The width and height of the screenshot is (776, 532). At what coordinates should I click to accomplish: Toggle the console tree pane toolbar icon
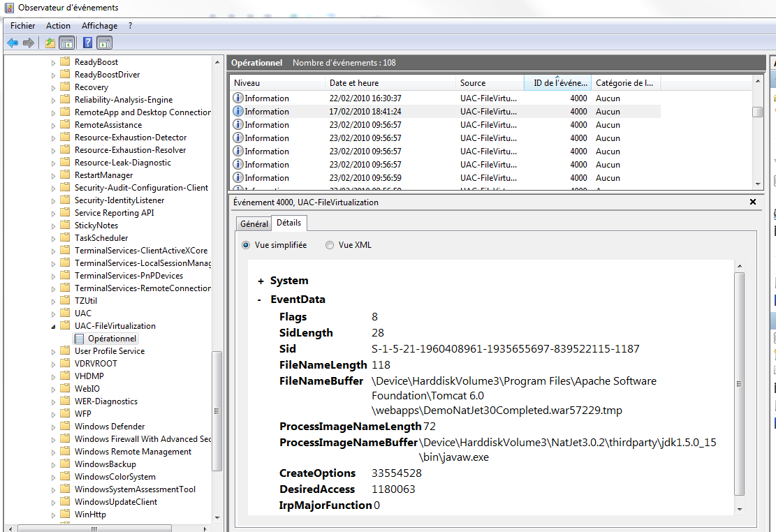pyautogui.click(x=66, y=43)
